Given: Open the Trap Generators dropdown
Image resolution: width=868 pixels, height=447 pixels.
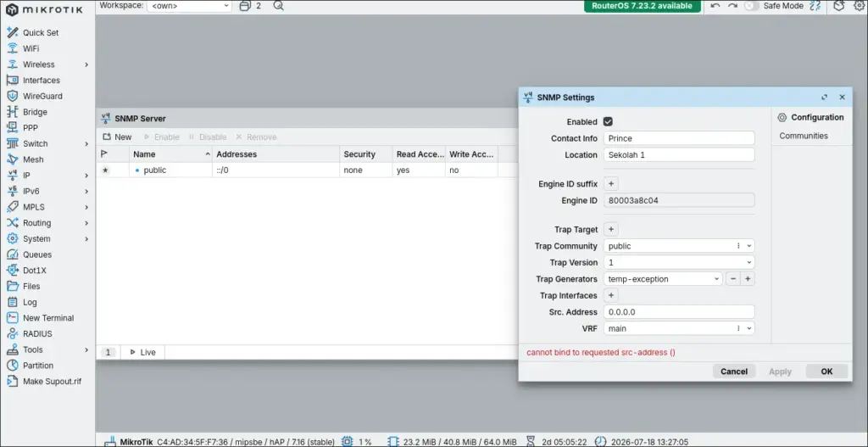Looking at the screenshot, I should click(717, 279).
